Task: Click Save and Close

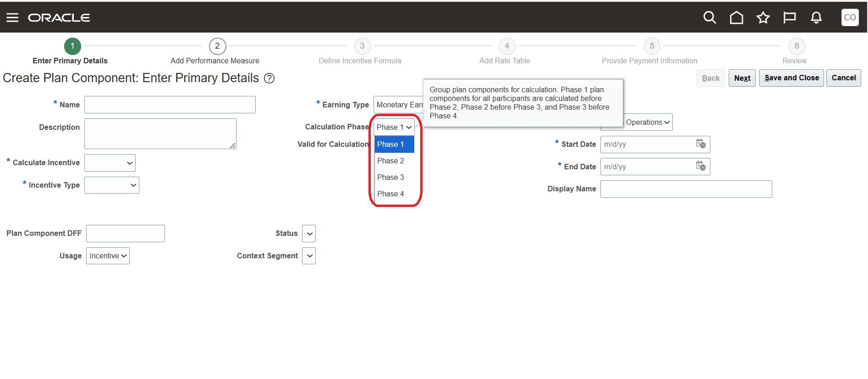Action: 791,78
